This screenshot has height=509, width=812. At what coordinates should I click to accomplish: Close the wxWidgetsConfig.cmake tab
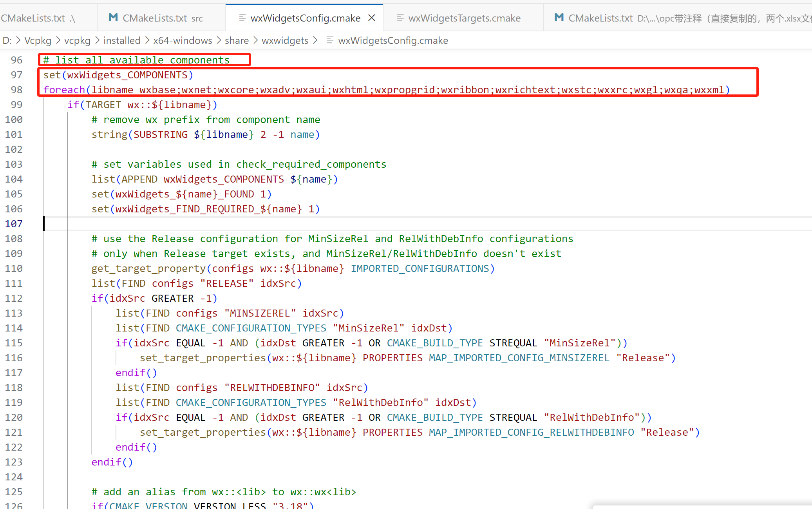point(372,18)
